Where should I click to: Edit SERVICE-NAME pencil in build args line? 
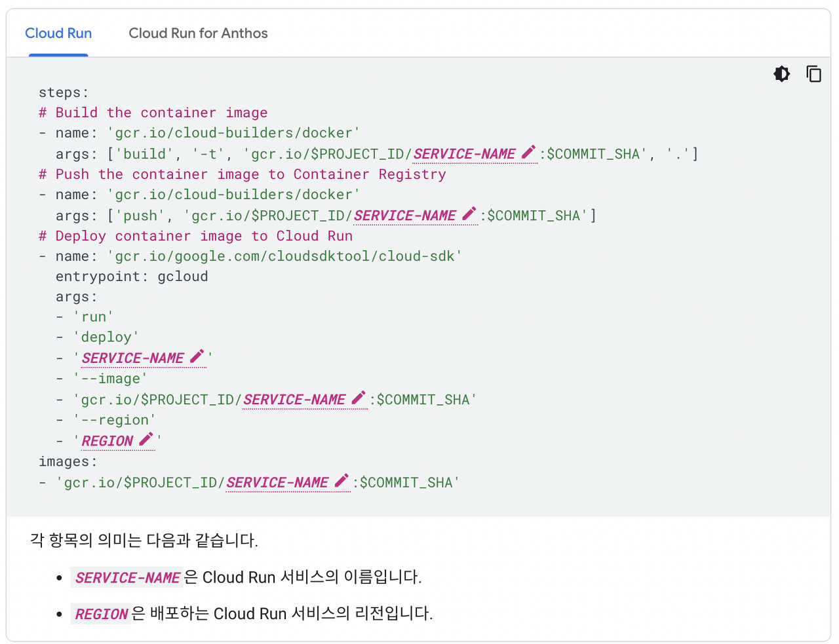[529, 153]
